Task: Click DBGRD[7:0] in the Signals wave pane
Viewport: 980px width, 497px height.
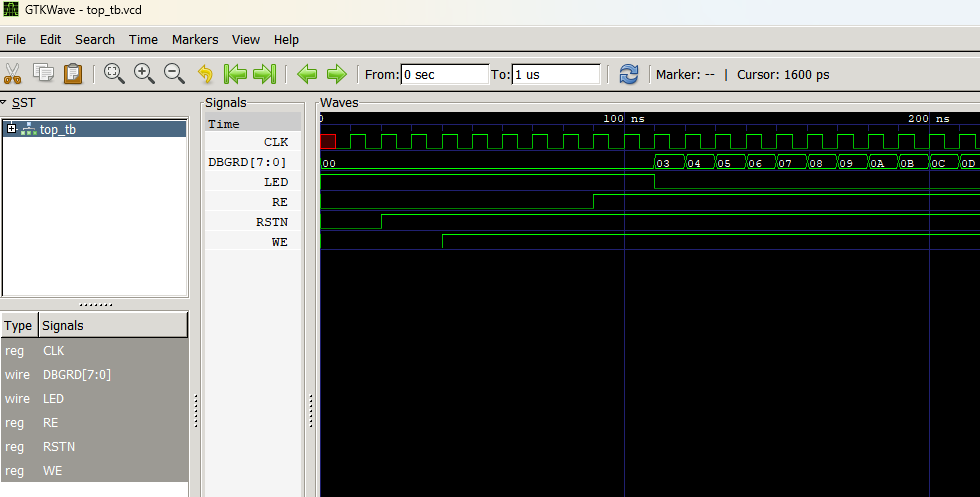Action: coord(247,162)
